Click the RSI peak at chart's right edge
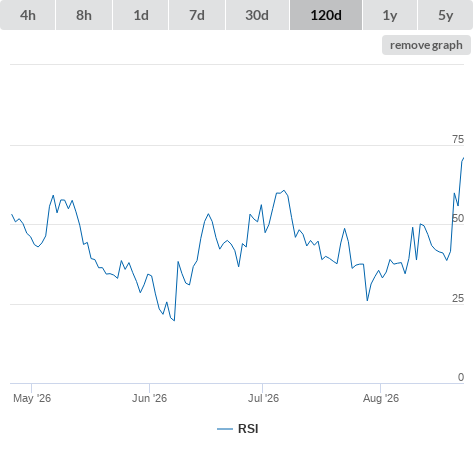Image resolution: width=474 pixels, height=455 pixels. 463,158
